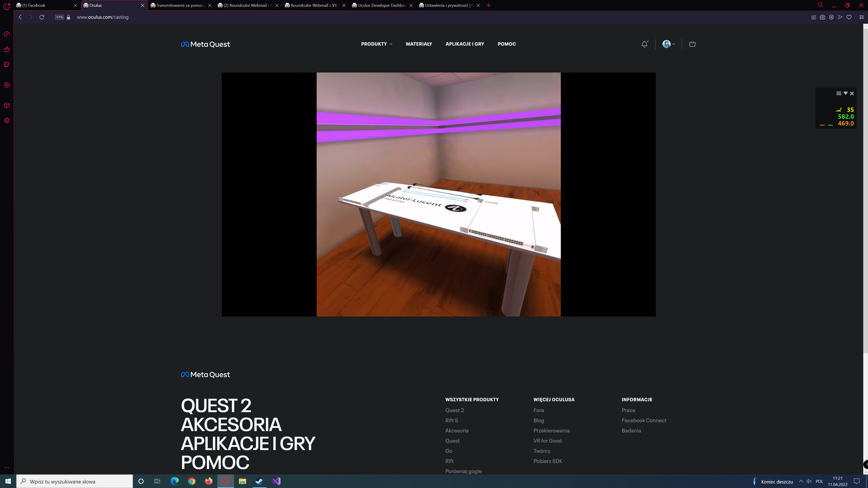Viewport: 868px width, 488px height.
Task: Open the shopping basket icon
Action: click(x=692, y=44)
